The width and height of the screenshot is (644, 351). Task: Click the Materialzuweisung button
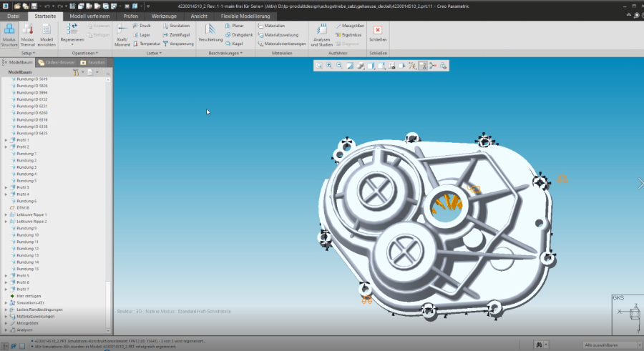point(282,34)
